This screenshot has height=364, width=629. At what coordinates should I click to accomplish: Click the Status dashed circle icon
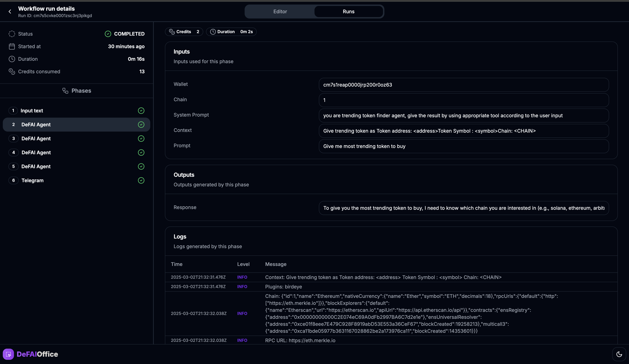click(x=12, y=34)
